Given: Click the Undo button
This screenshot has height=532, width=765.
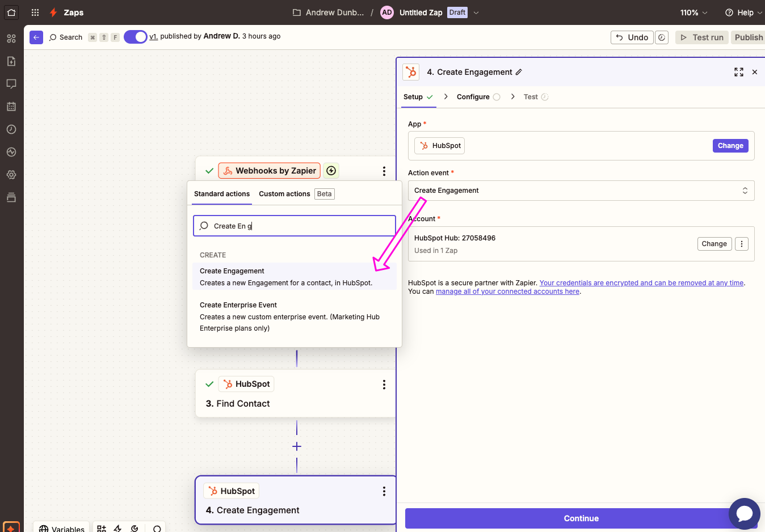Looking at the screenshot, I should click(632, 37).
